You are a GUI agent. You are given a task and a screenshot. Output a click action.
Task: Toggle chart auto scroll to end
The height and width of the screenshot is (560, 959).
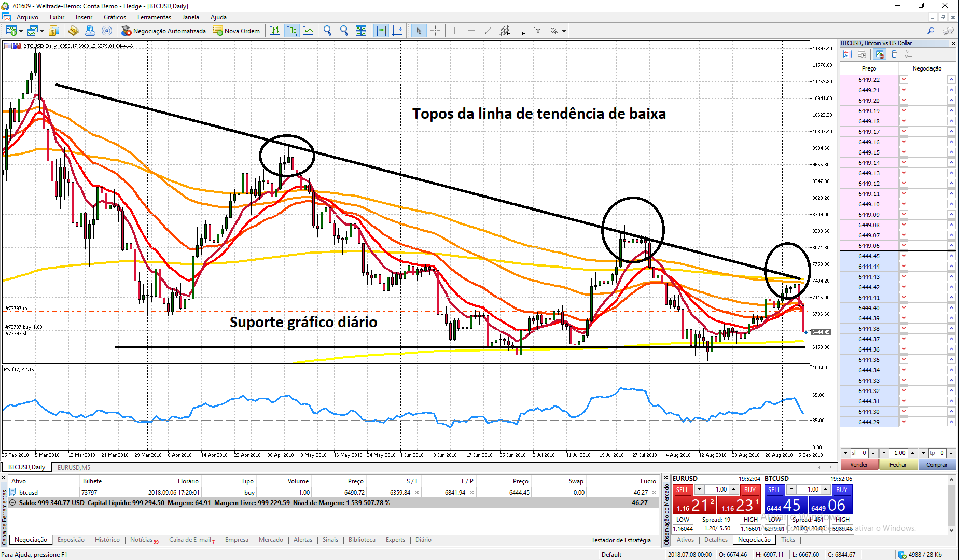[x=381, y=31]
